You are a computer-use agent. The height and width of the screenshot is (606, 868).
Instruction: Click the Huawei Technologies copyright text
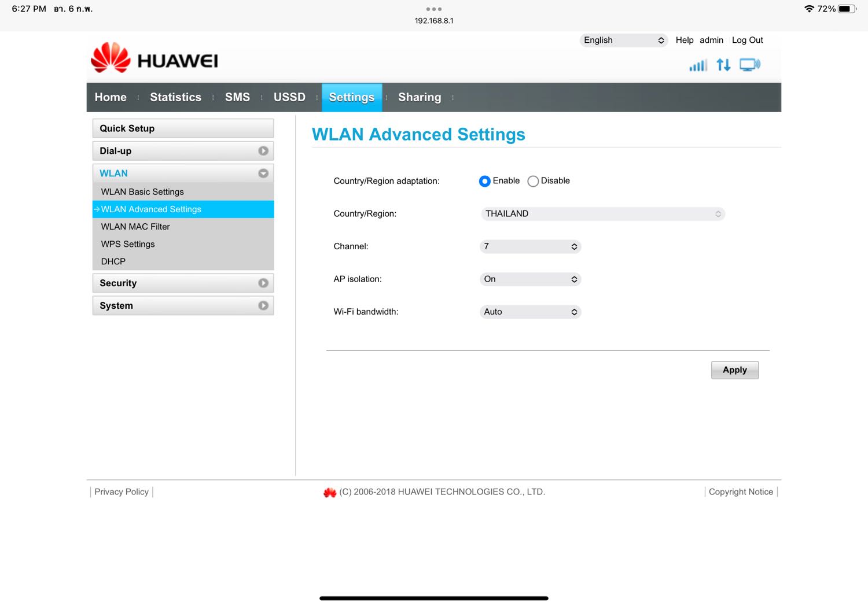click(x=442, y=492)
